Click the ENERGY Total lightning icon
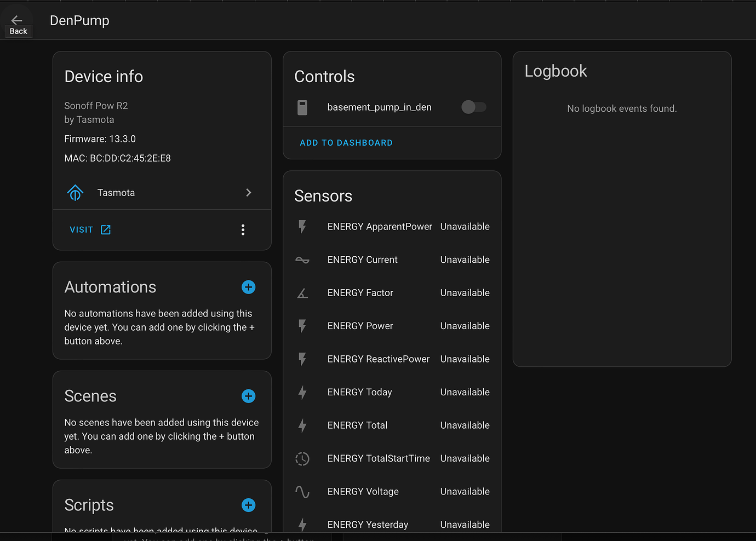The height and width of the screenshot is (541, 756). point(302,425)
